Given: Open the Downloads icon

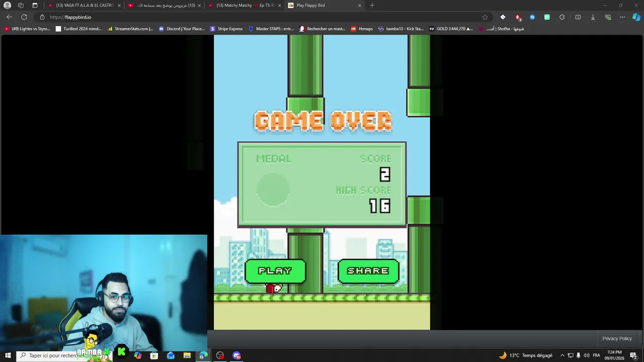Looking at the screenshot, I should point(593,17).
